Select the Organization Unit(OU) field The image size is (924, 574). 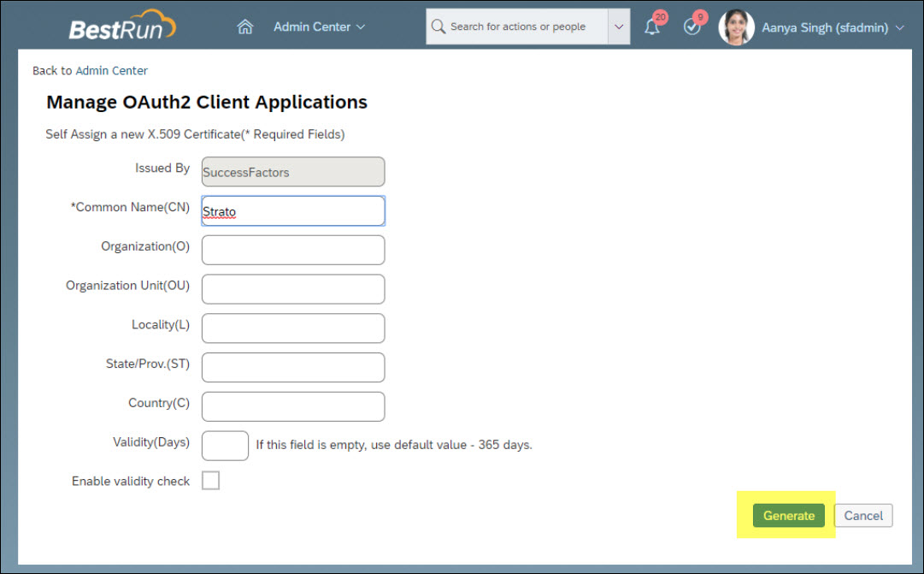[x=293, y=289]
